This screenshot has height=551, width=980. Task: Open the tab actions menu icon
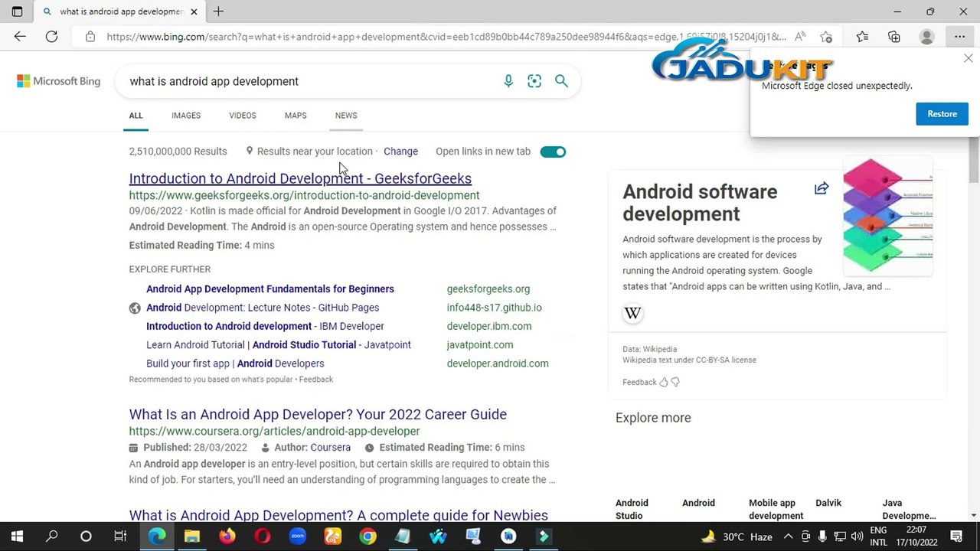(x=17, y=11)
